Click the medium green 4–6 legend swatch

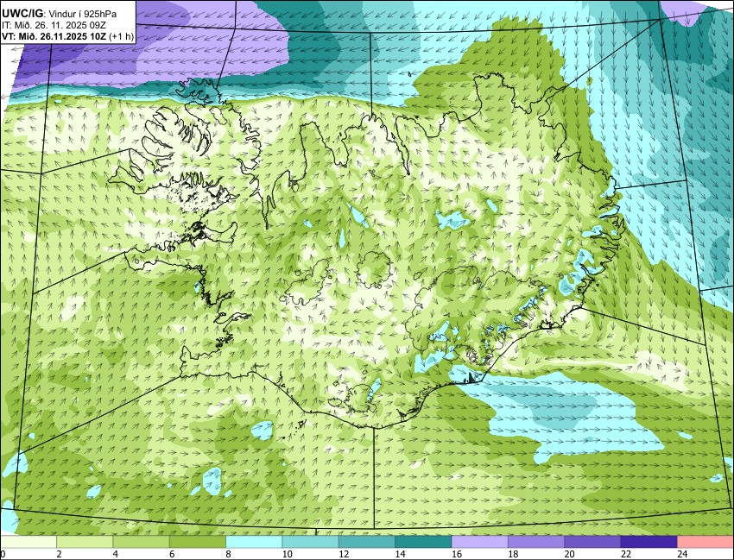click(x=141, y=542)
